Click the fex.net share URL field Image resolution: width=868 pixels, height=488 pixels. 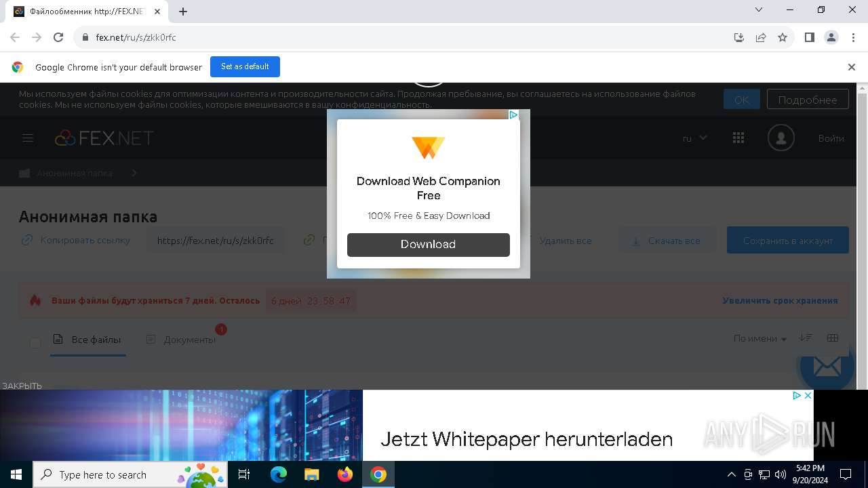[216, 241]
